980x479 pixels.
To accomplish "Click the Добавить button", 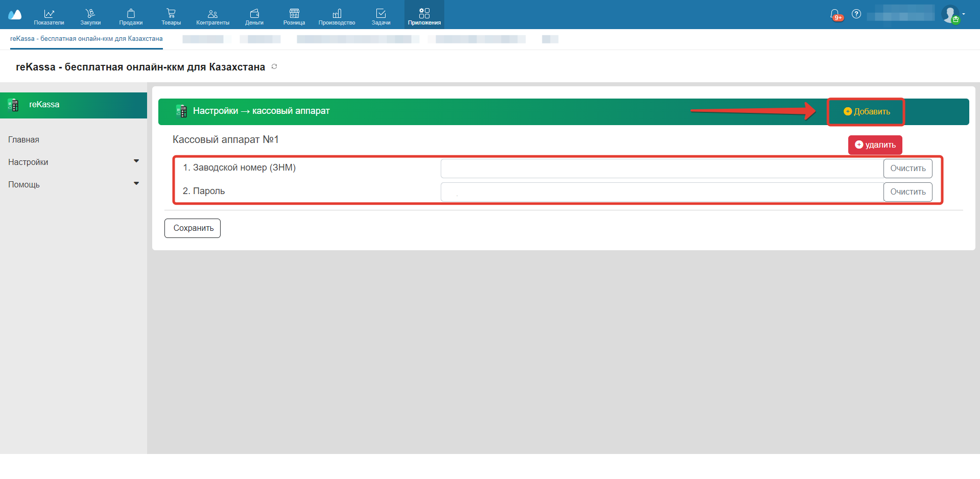I will [x=866, y=112].
